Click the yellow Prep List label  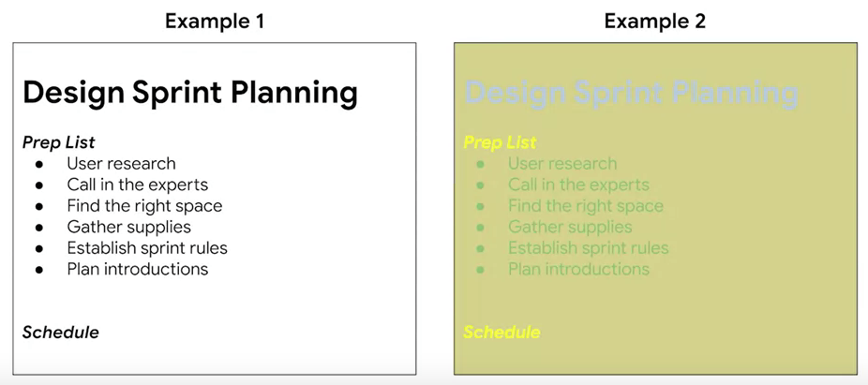tap(500, 142)
